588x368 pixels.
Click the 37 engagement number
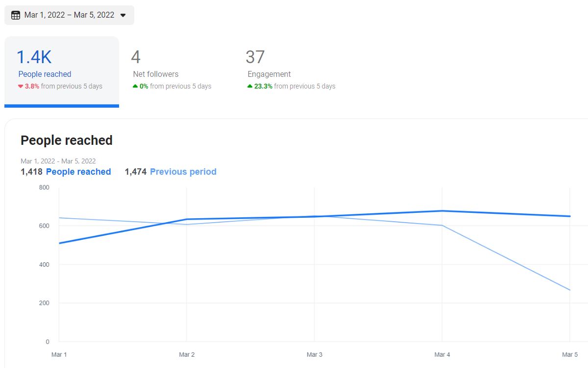(x=255, y=57)
